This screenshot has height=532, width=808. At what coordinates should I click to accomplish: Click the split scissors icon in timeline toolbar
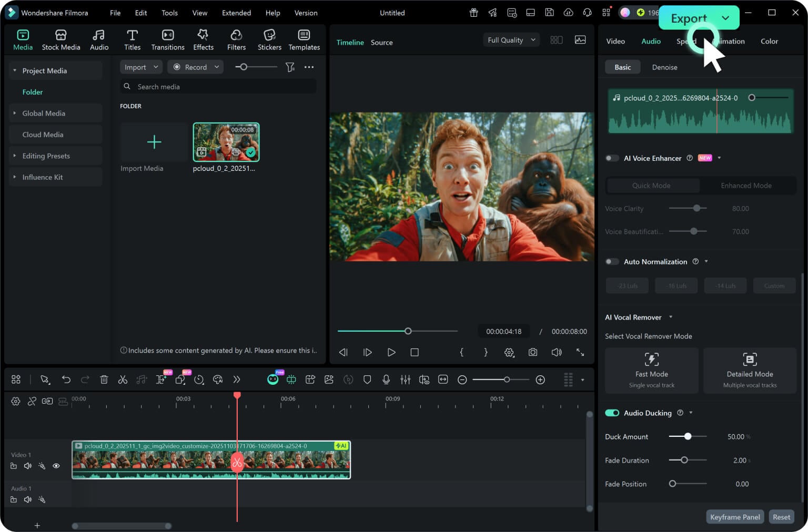coord(123,380)
